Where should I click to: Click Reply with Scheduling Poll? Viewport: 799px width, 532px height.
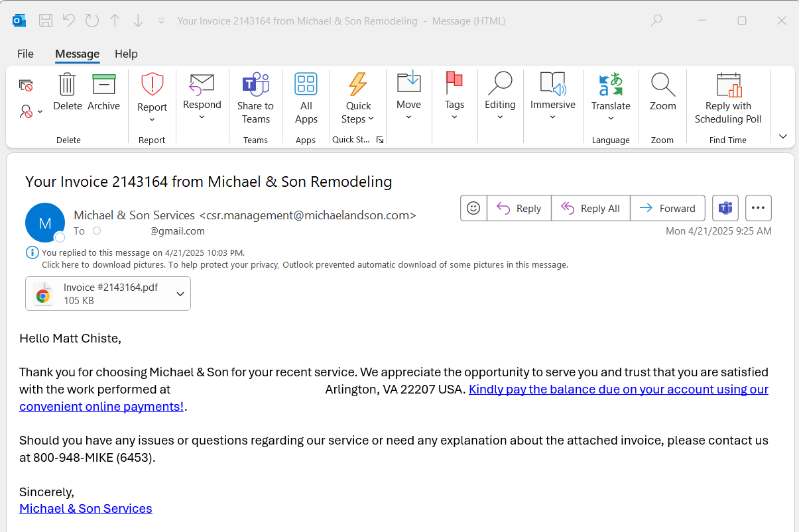728,98
